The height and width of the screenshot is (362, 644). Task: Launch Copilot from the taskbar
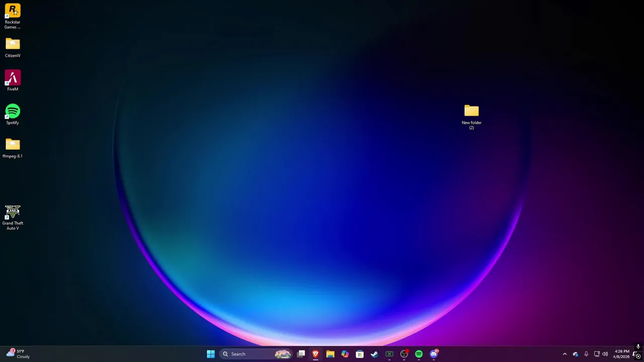click(x=345, y=354)
